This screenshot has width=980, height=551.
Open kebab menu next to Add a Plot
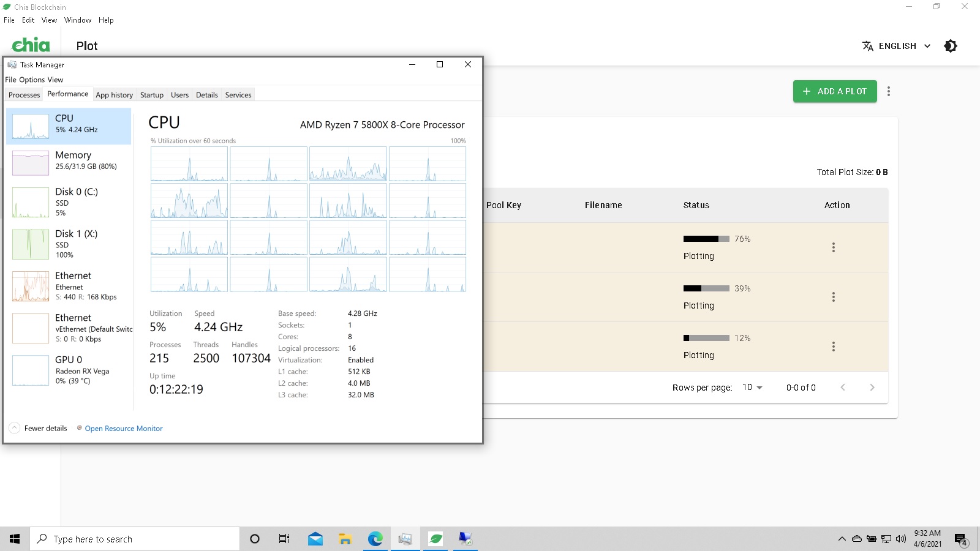[888, 91]
